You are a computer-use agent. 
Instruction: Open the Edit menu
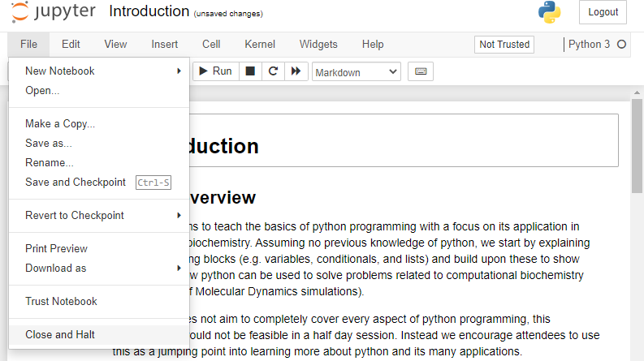71,45
